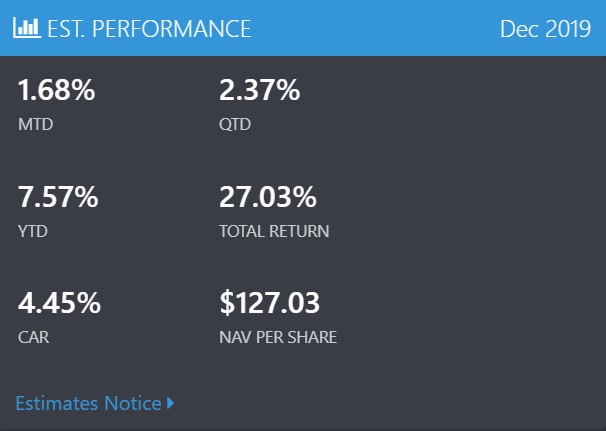Click the arrow beside Estimates Notice
This screenshot has height=431, width=606.
(x=170, y=403)
